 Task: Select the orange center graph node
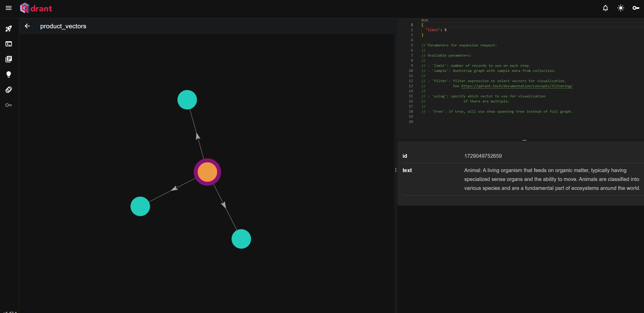(207, 172)
